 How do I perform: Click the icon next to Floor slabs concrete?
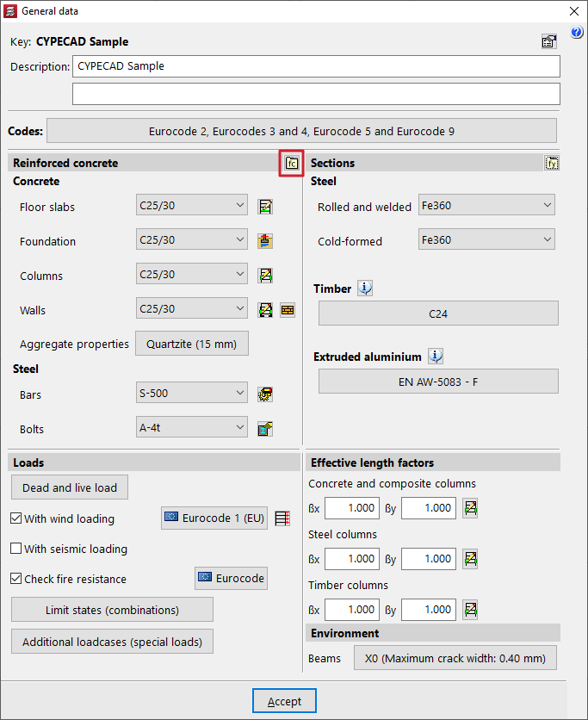click(266, 206)
